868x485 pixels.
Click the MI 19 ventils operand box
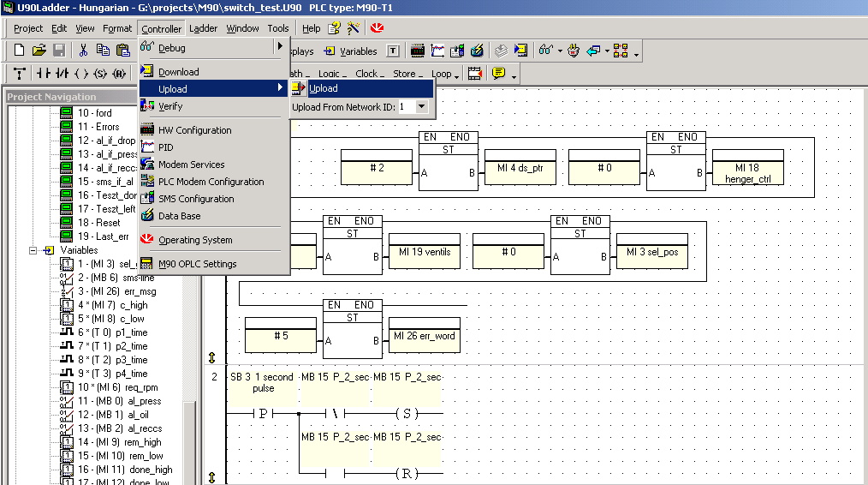tap(425, 252)
